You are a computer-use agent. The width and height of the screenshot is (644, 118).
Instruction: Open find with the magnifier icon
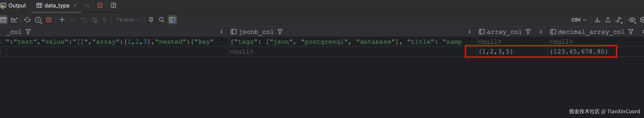[162, 20]
